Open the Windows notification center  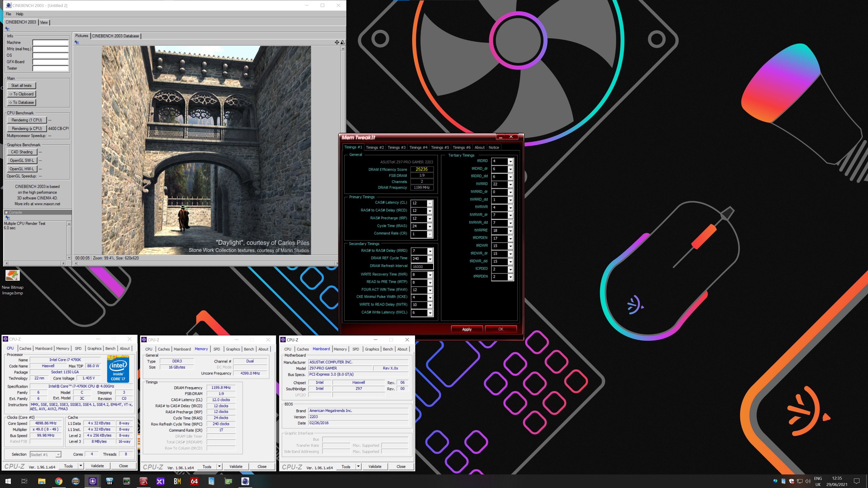tap(856, 481)
